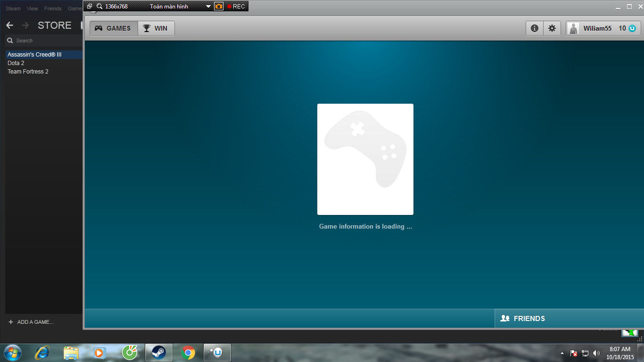Take a screenshot with the camera icon
The height and width of the screenshot is (362, 644).
tap(219, 6)
